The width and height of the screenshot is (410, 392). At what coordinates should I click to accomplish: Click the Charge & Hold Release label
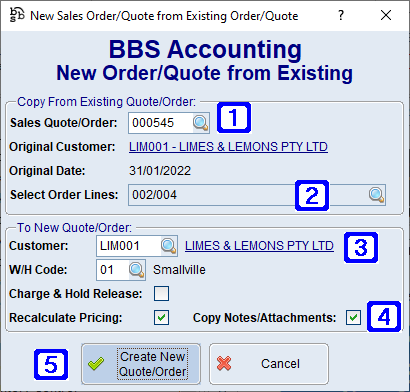click(x=76, y=294)
